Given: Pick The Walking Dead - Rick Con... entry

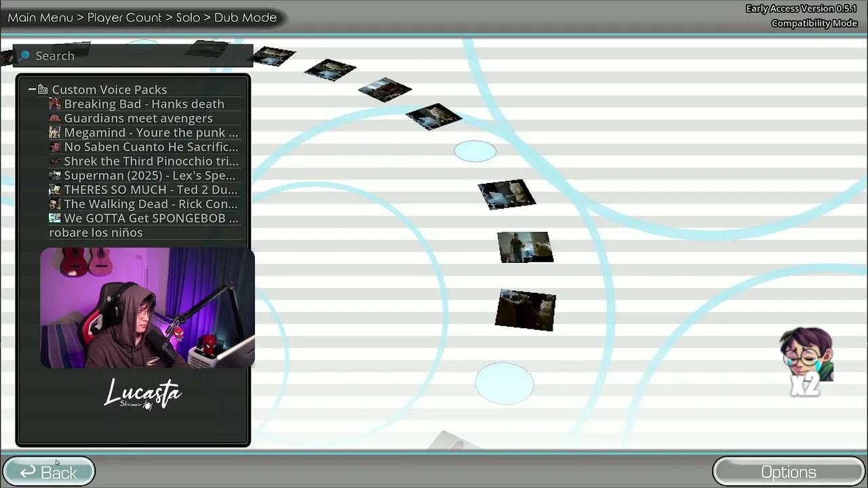Looking at the screenshot, I should [151, 204].
